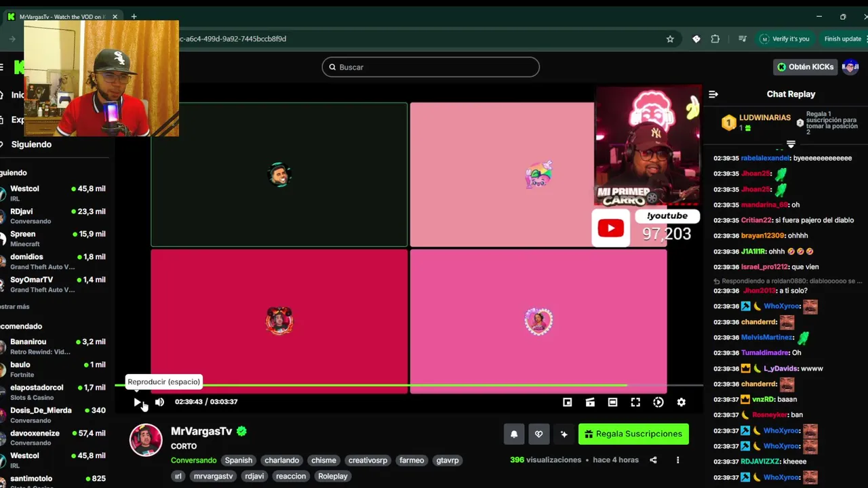Share the VOD using share icon
Viewport: 868px width, 488px height.
(x=653, y=460)
